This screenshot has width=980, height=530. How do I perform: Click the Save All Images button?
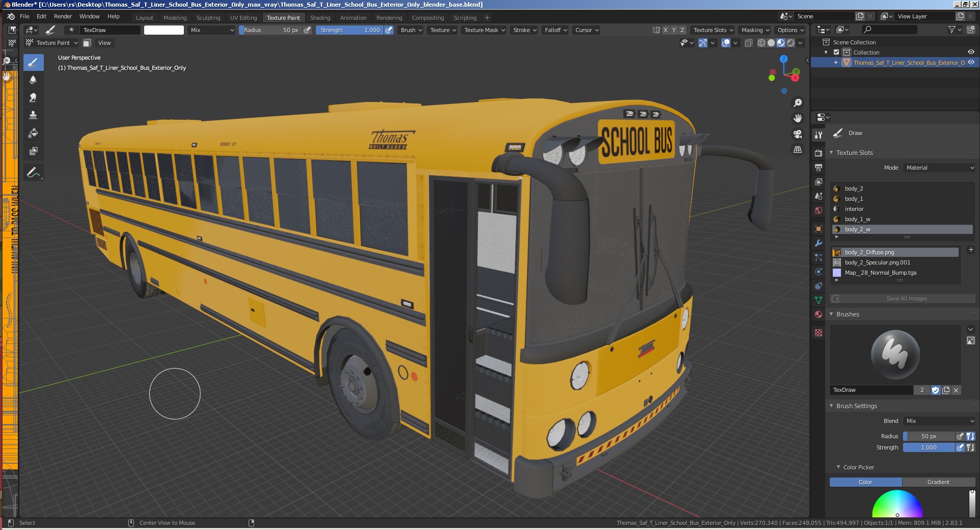(903, 299)
